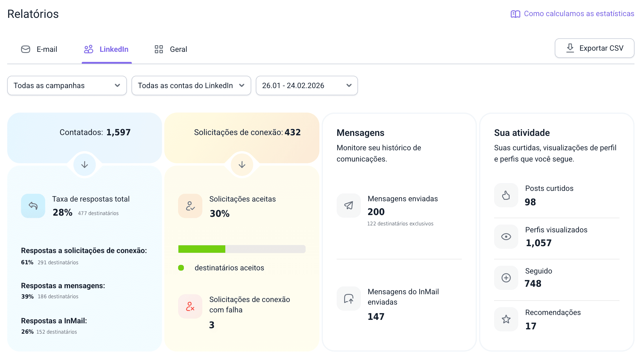This screenshot has height=357, width=644.
Task: Collapse Solicitações de conexão card arrow
Action: [242, 165]
